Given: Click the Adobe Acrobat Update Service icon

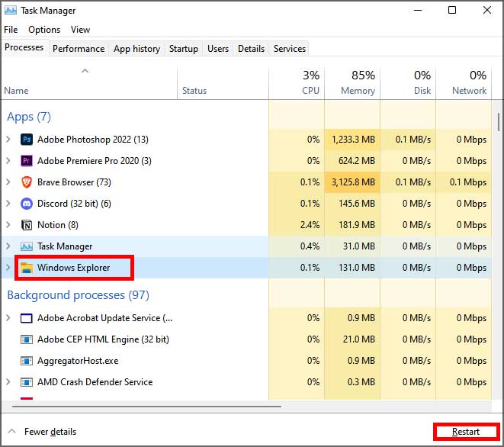Looking at the screenshot, I should (x=27, y=318).
